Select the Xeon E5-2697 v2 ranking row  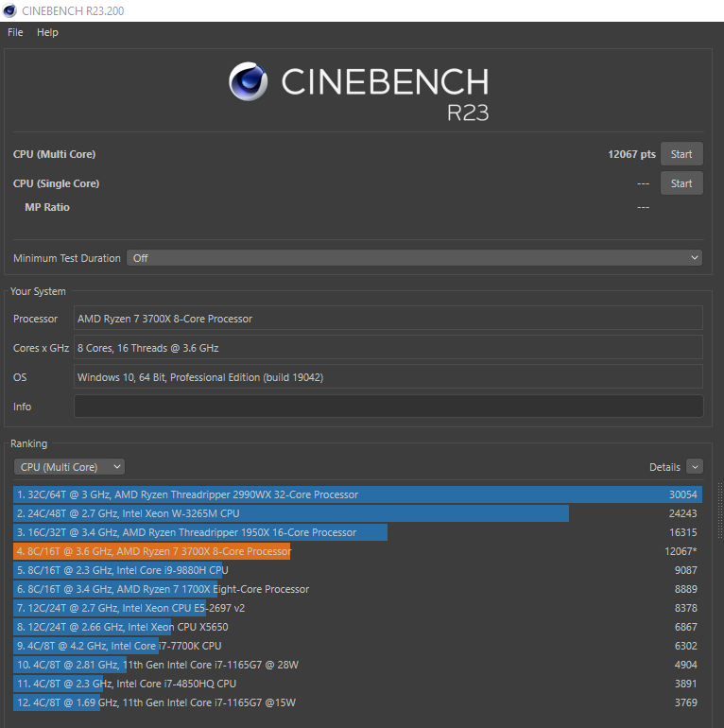point(358,608)
